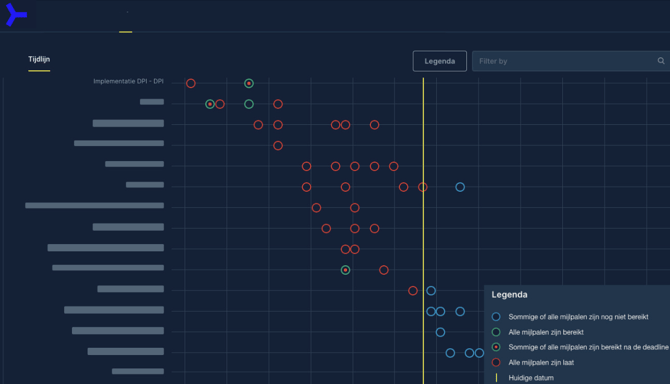670x384 pixels.
Task: Toggle the Legenda button
Action: coord(440,61)
